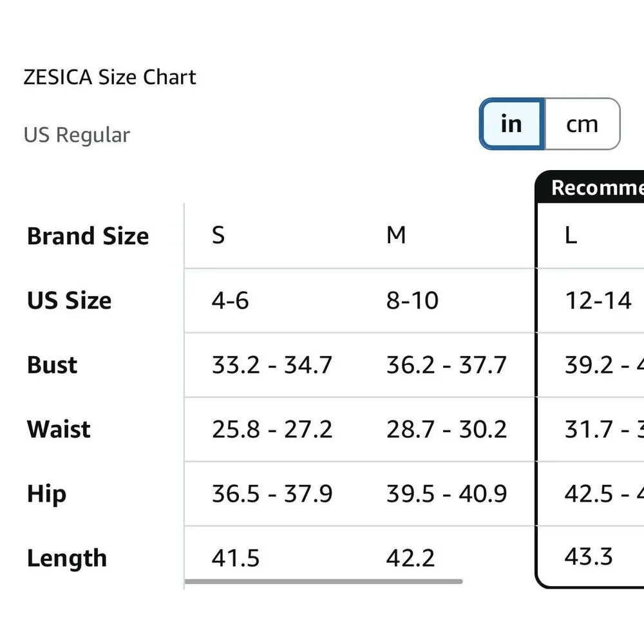Screen dimensions: 644x644
Task: Select the "in" unit option
Action: (x=511, y=124)
